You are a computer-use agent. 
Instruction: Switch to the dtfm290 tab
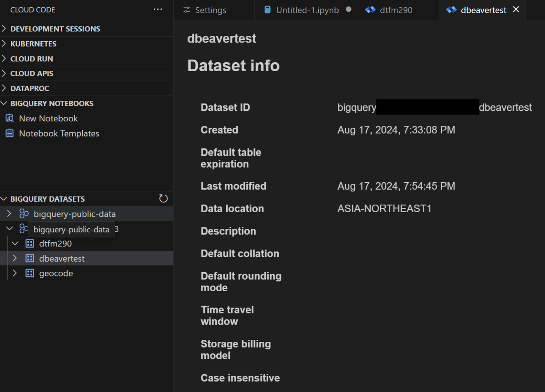coord(396,10)
